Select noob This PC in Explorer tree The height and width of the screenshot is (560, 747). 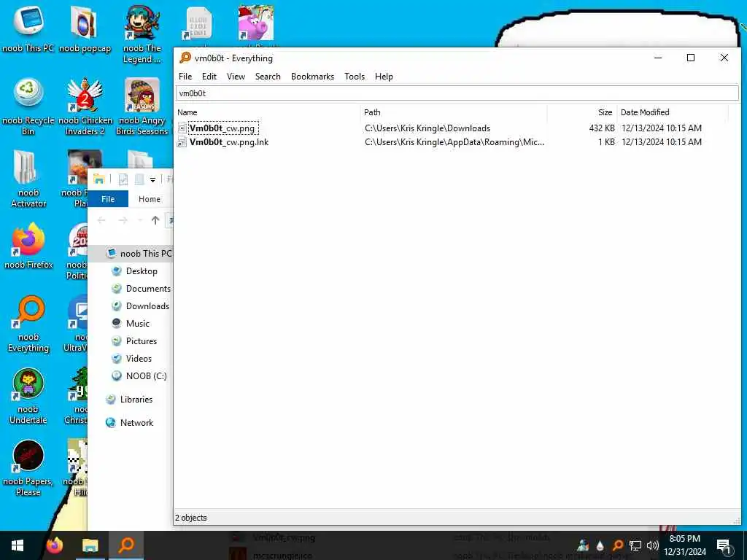coord(138,253)
